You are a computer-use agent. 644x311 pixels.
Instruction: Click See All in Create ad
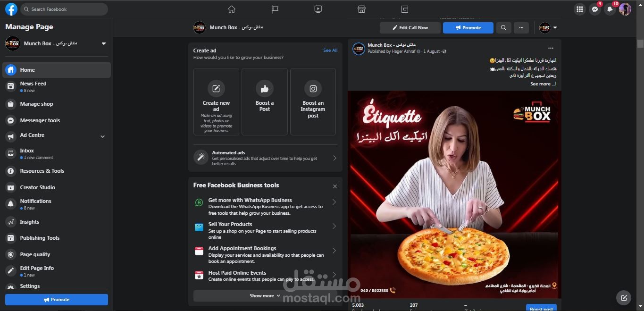tap(330, 50)
